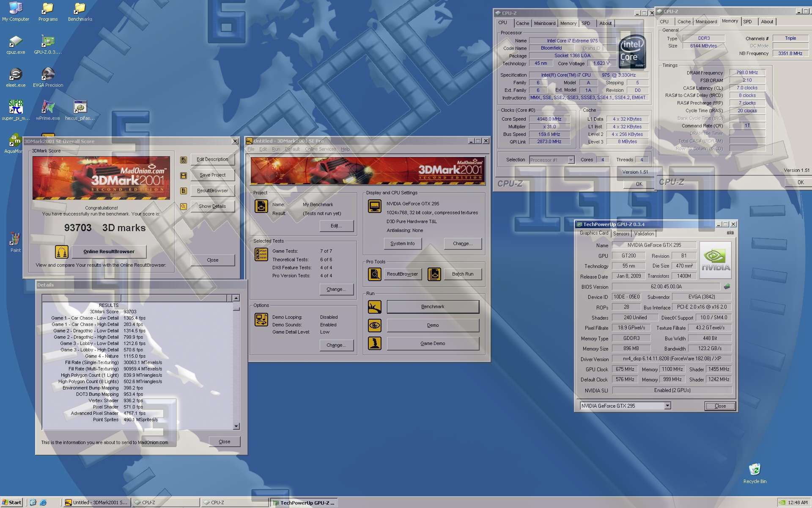This screenshot has width=812, height=508.
Task: Click Untitled 3DMark2001 taskbar button
Action: (x=97, y=502)
